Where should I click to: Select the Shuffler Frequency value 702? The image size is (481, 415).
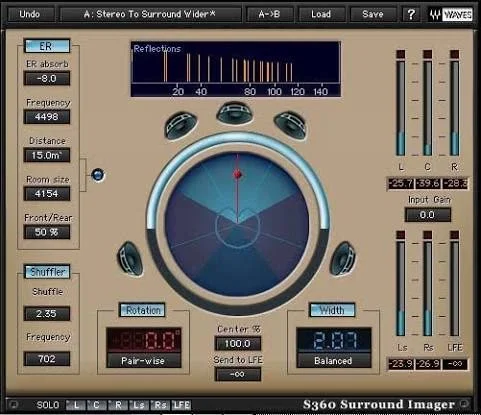tap(47, 359)
